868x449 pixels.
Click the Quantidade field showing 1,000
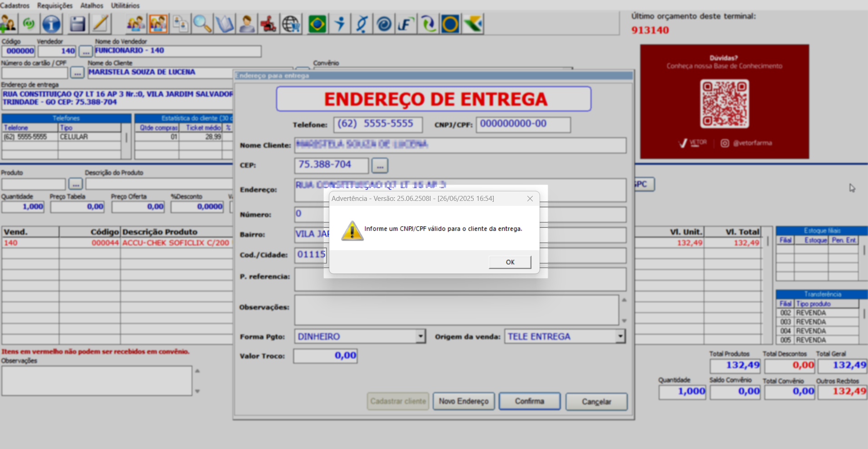click(23, 207)
